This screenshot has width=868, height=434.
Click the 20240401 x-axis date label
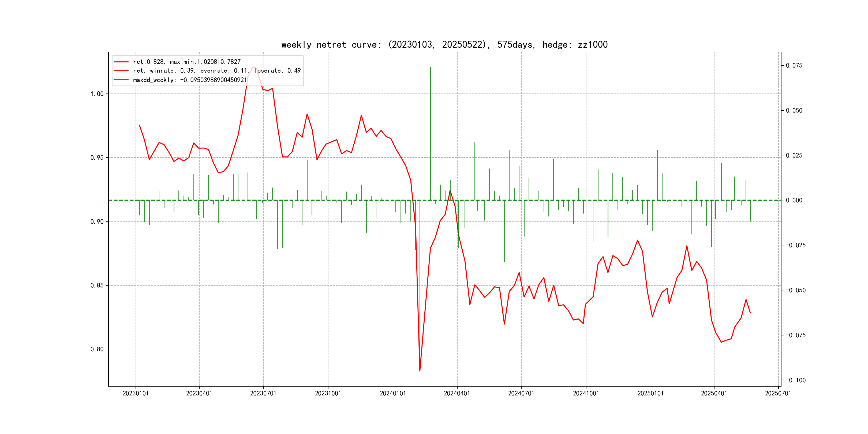click(x=457, y=393)
